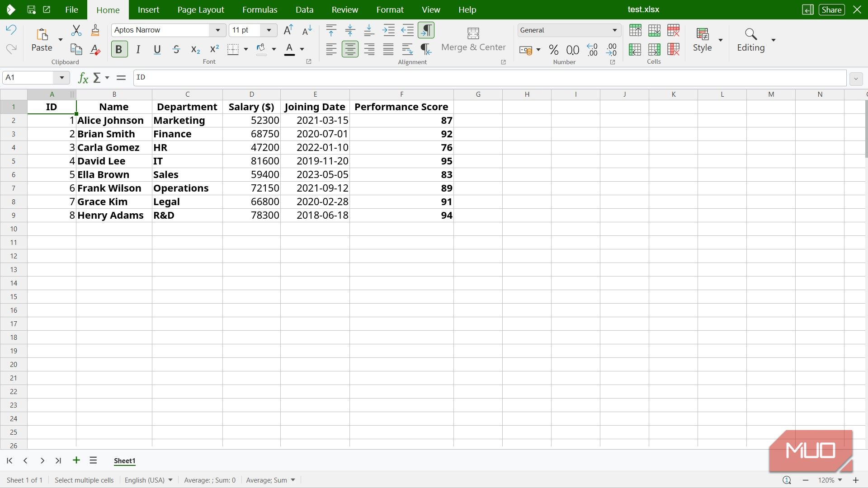Toggle Strikethrough formatting
Screen dimensions: 868x488
176,49
